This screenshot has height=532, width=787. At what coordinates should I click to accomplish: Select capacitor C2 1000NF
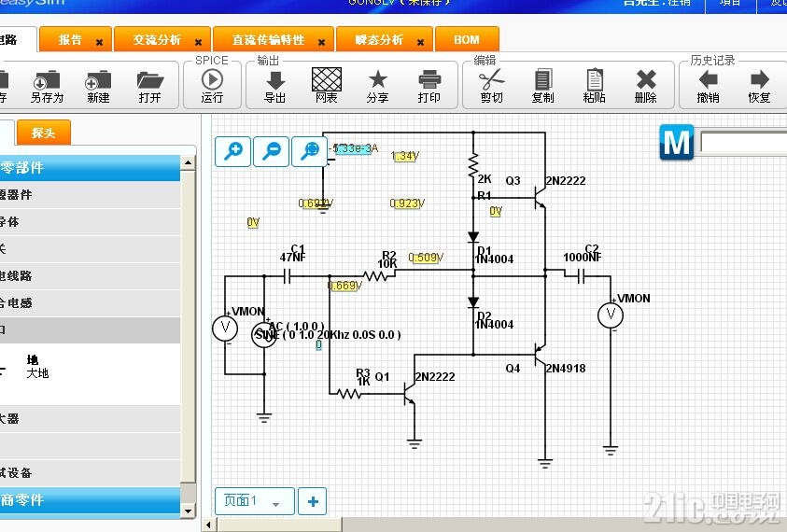coord(581,276)
